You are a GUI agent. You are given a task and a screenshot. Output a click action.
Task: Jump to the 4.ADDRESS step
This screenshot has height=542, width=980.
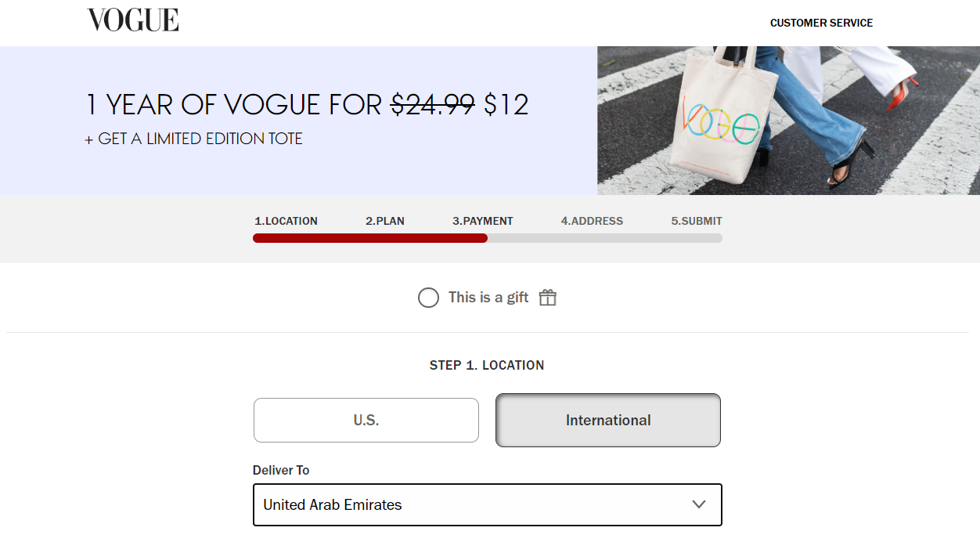click(592, 221)
